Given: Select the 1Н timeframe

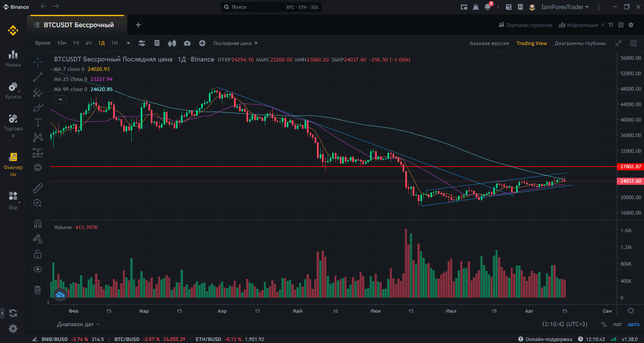Looking at the screenshot, I should (114, 43).
